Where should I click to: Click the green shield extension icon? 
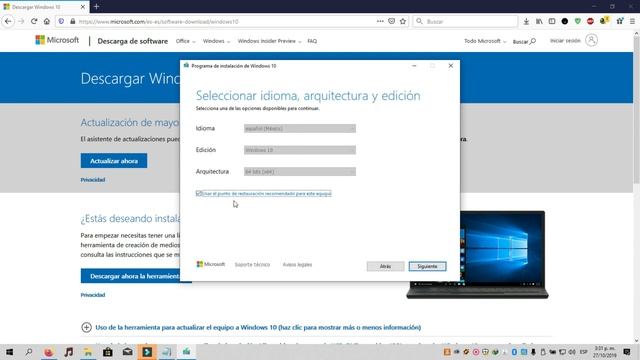(578, 21)
